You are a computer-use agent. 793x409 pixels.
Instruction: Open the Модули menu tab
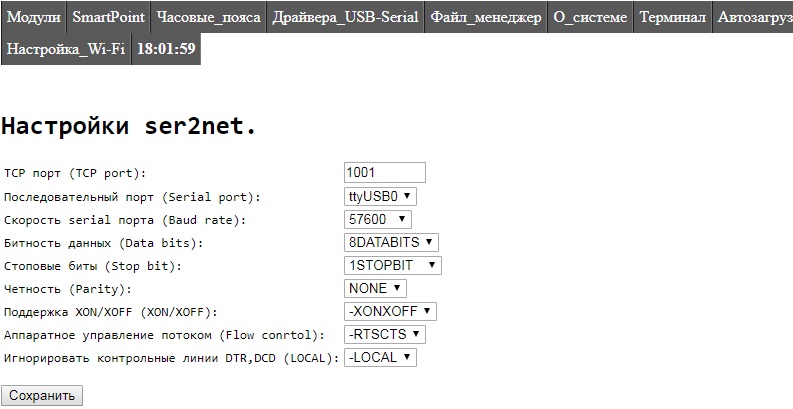click(34, 17)
